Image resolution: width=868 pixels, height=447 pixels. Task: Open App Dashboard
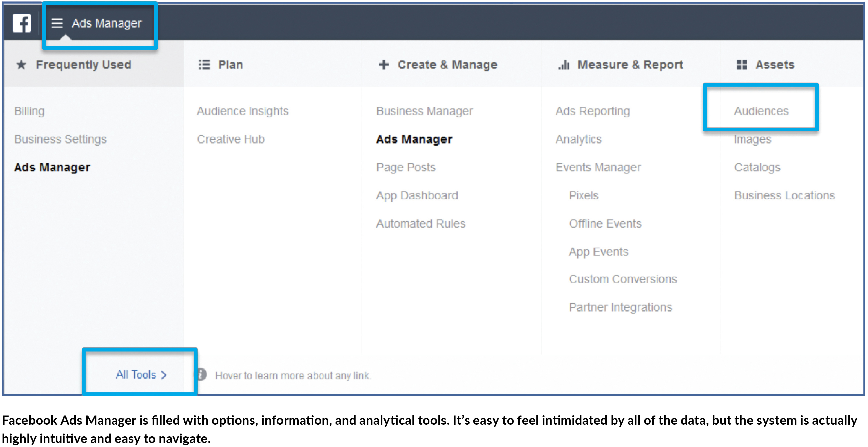[417, 196]
